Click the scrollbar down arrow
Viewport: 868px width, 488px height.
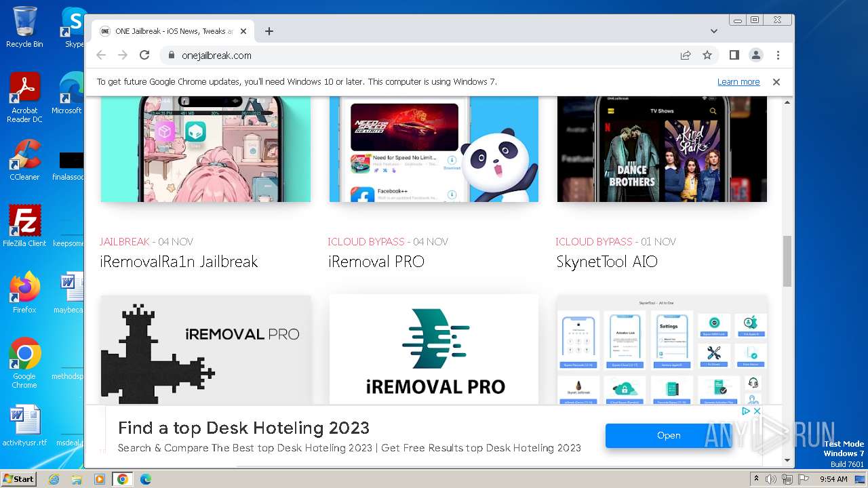pos(787,460)
